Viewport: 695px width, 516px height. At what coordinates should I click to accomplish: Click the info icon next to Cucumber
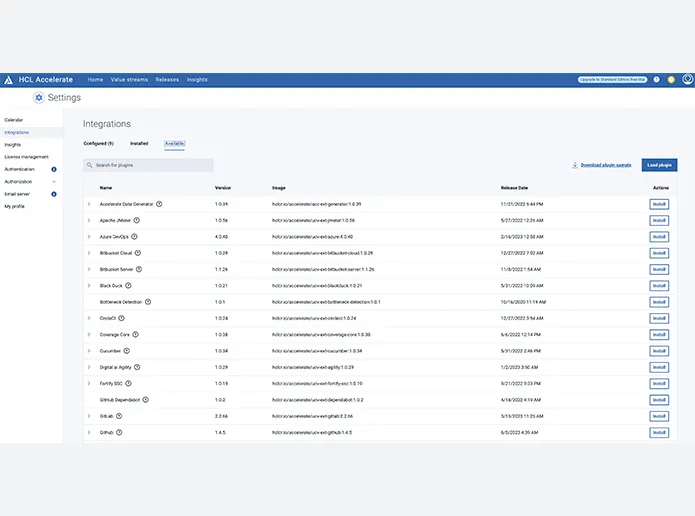[127, 351]
